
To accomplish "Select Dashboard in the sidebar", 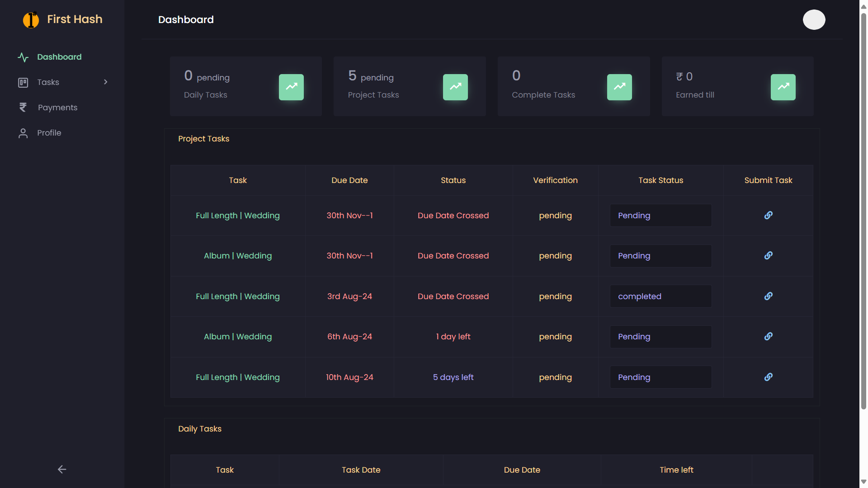I will (x=59, y=57).
